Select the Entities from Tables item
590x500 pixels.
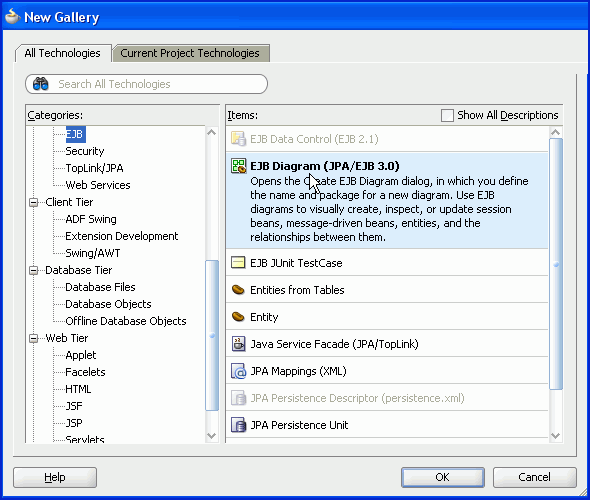click(x=387, y=290)
